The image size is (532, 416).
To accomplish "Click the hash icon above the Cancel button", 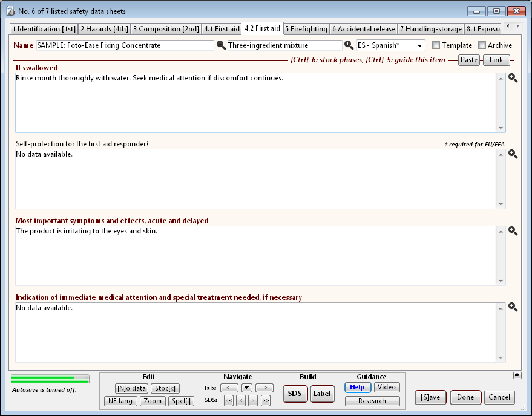I will pyautogui.click(x=517, y=375).
